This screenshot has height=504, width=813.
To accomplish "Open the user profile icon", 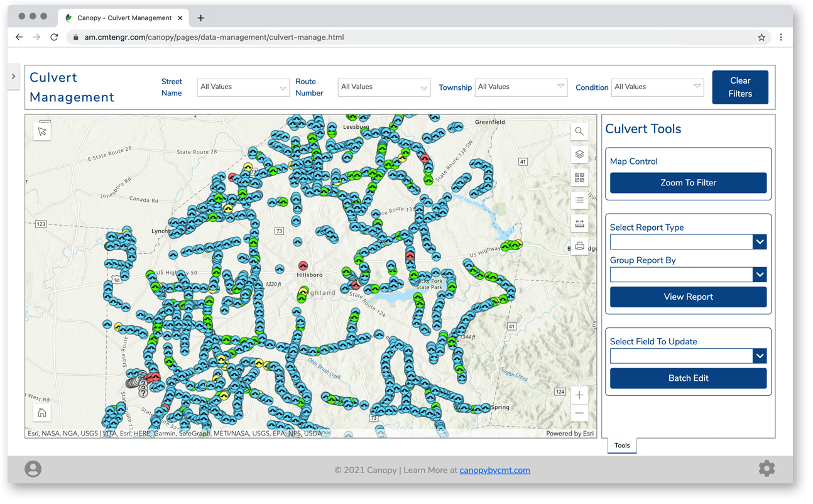I will [x=33, y=469].
